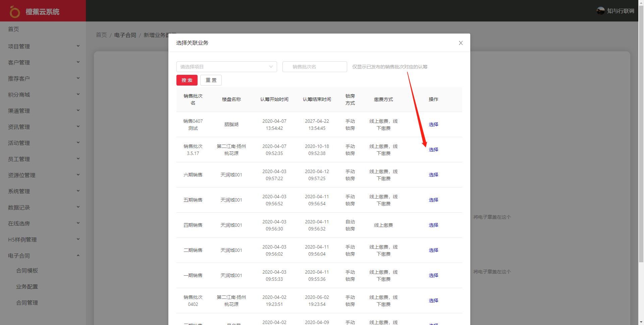Expand the 渠道管理 sidebar menu
Viewport: 644px width, 325px height.
pos(43,111)
